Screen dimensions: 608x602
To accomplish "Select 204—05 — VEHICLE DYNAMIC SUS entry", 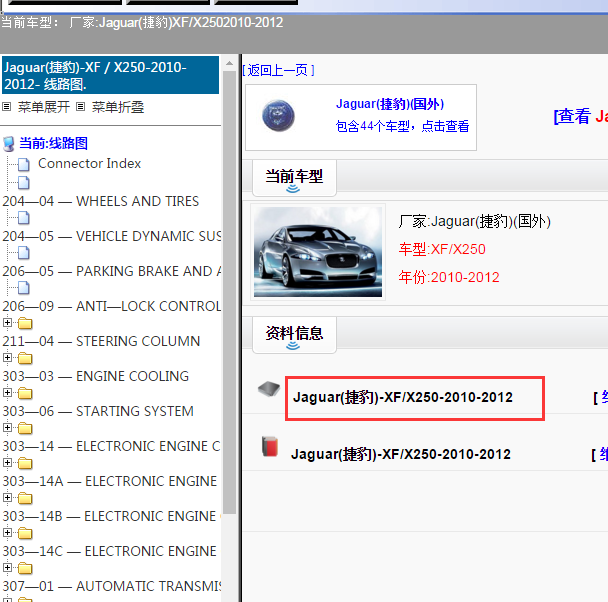I will (112, 236).
